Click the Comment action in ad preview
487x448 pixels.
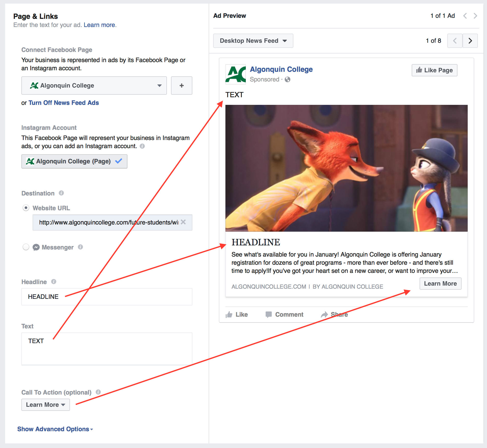tap(284, 315)
